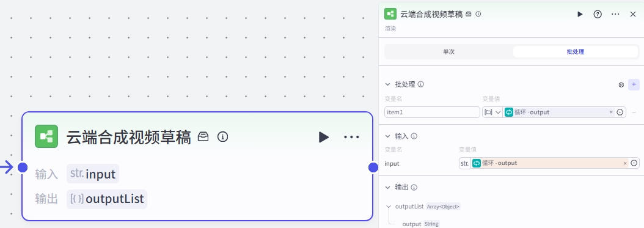Click the item1 variable name field
Screen dimensions: 644x228
coord(432,112)
